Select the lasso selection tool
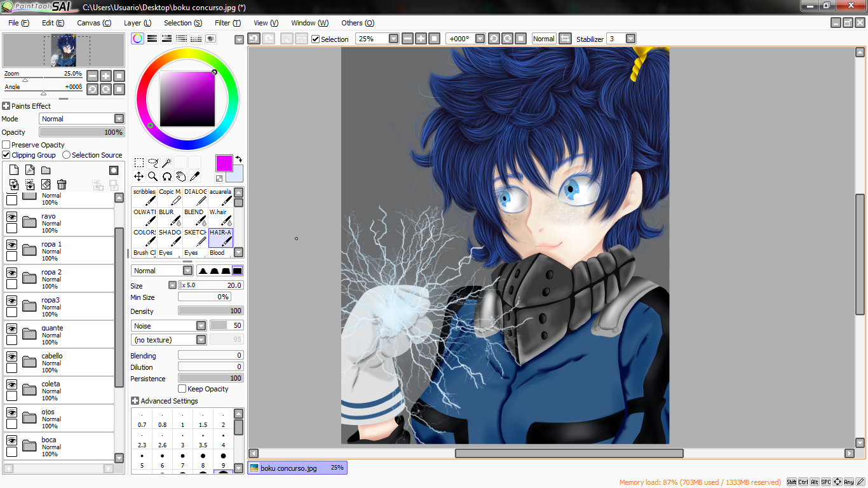This screenshot has height=488, width=868. tap(153, 163)
